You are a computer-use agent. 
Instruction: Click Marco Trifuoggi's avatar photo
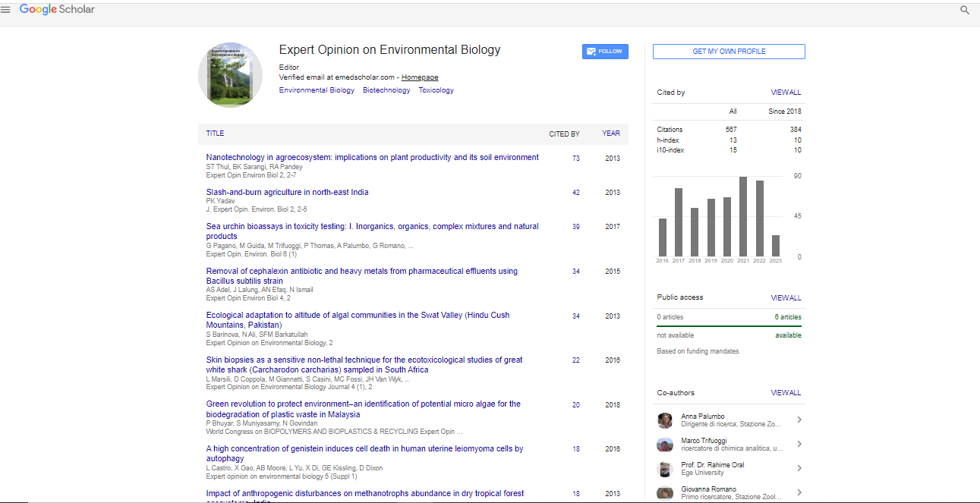coord(665,445)
